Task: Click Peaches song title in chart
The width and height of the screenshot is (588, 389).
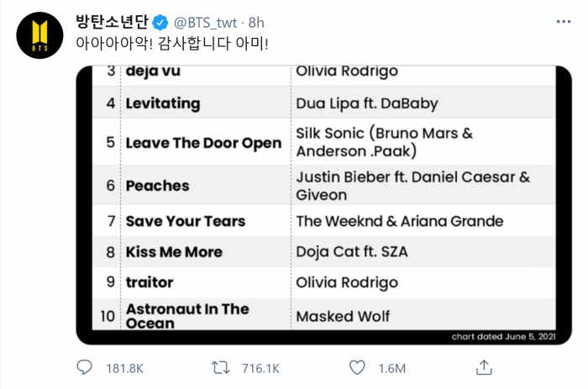Action: [157, 186]
